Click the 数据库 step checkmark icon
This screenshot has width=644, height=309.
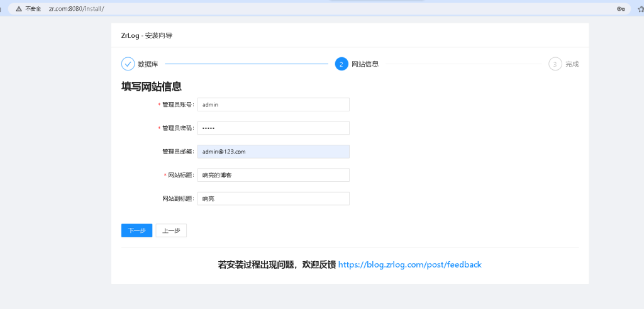click(128, 64)
